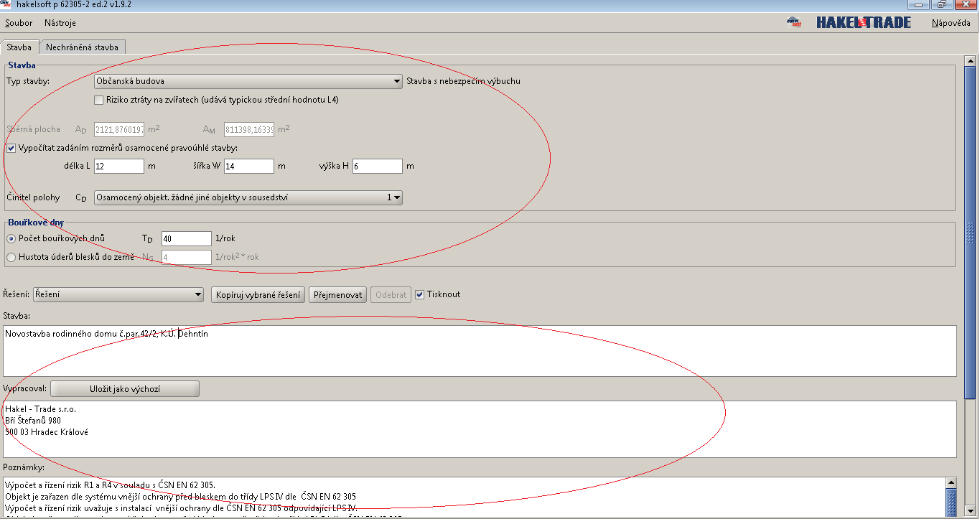Select Počet bouřkových dnů radio button
980x519 pixels.
click(11, 238)
